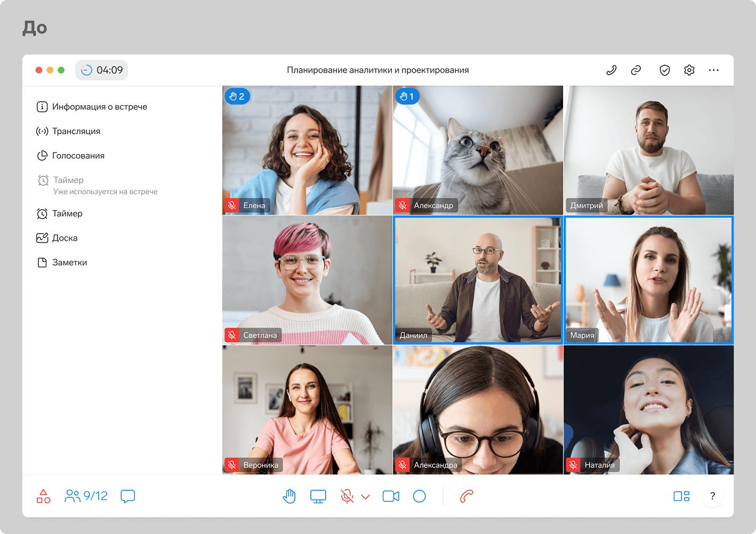The image size is (756, 534).
Task: Click muted mic icon on Александра
Action: point(403,465)
